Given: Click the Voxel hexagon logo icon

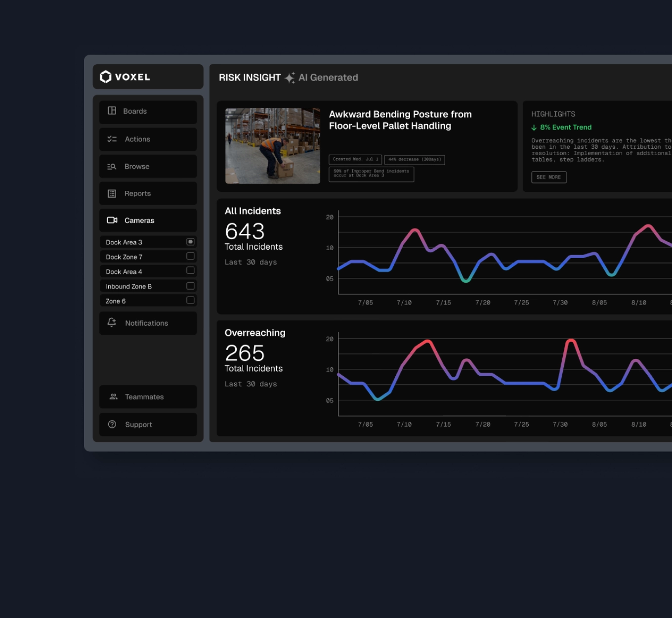Looking at the screenshot, I should (106, 77).
